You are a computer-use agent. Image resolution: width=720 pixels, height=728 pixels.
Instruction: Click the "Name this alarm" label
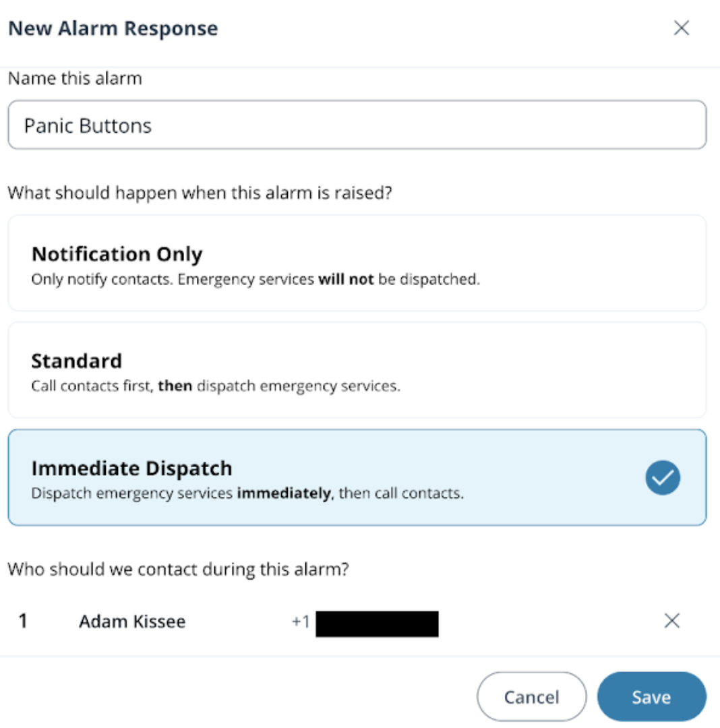click(75, 78)
